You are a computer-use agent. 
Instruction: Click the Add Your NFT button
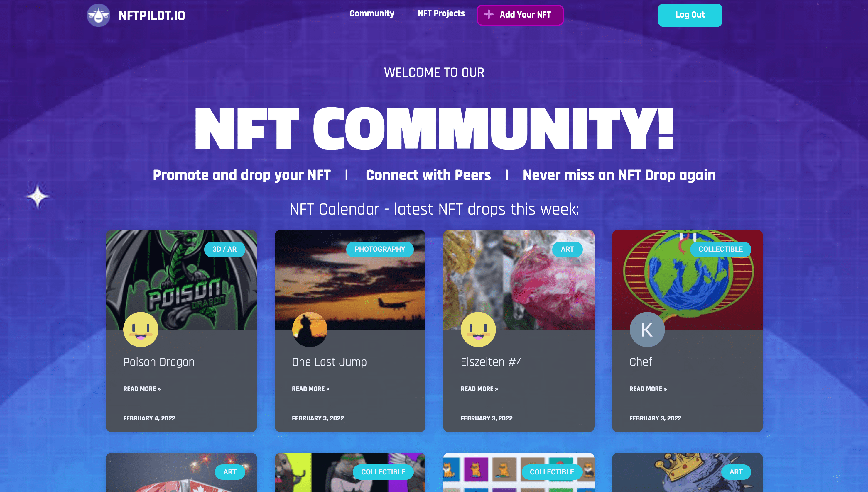click(x=520, y=15)
